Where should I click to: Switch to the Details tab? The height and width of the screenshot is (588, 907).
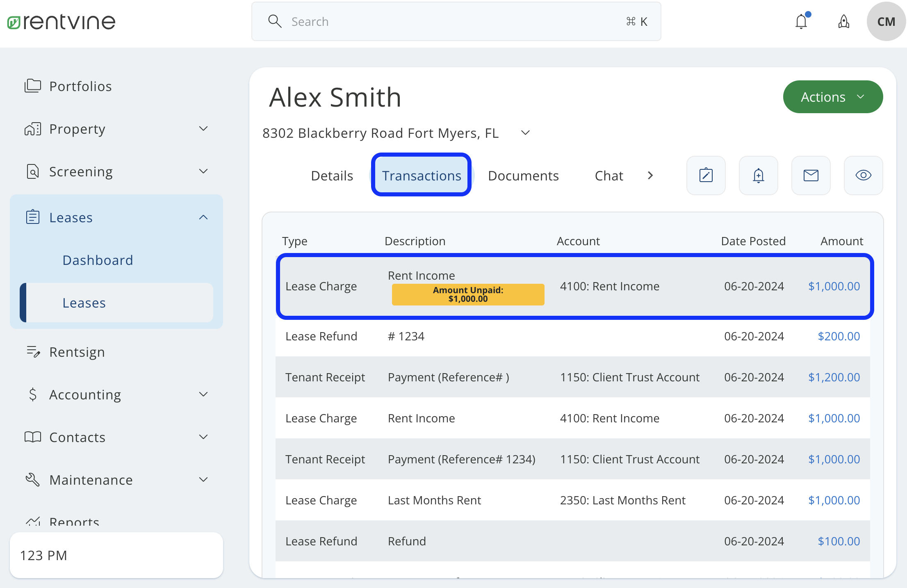pos(332,175)
